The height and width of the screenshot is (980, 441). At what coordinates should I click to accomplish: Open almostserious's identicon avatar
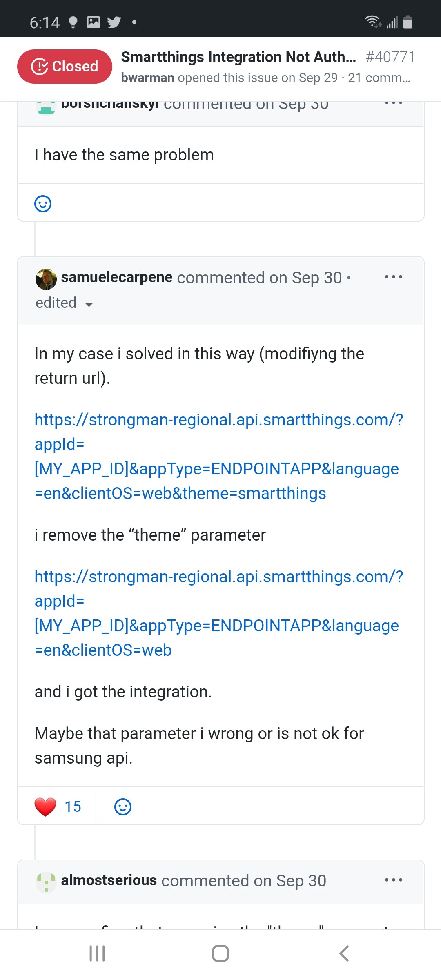click(x=46, y=882)
